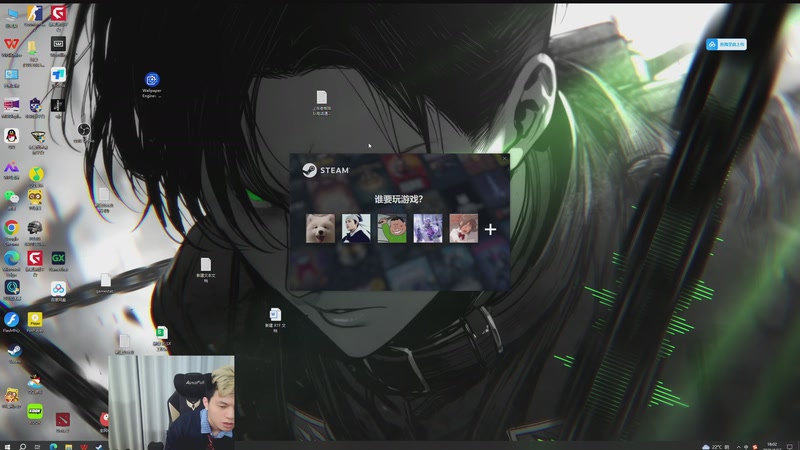The image size is (800, 450).
Task: Open the yellow Player desktop shortcut
Action: click(35, 322)
